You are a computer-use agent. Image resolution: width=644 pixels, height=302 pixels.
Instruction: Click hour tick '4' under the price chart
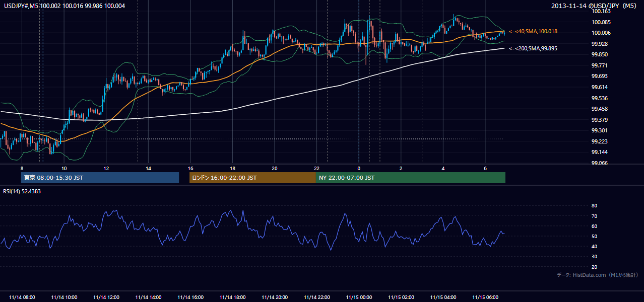click(443, 168)
